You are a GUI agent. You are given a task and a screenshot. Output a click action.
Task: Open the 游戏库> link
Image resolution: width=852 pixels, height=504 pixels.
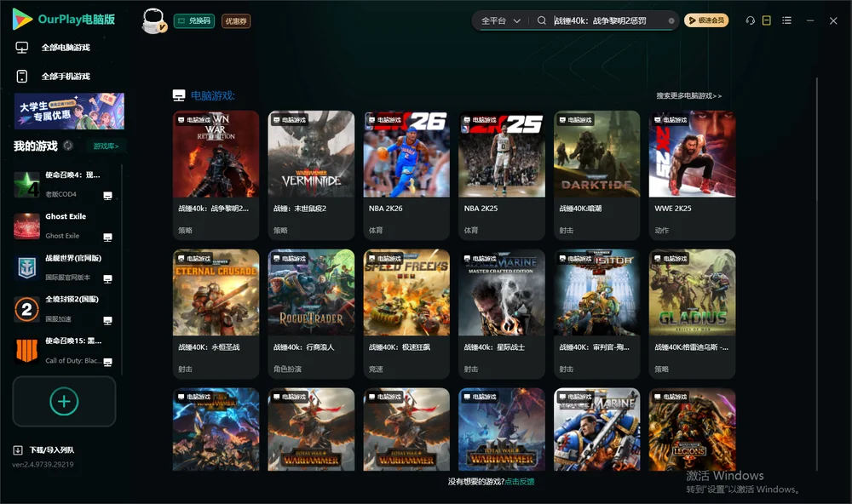coord(106,146)
